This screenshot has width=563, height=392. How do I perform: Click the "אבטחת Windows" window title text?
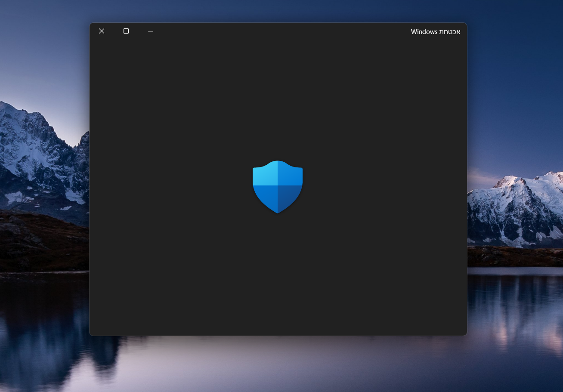pyautogui.click(x=436, y=31)
